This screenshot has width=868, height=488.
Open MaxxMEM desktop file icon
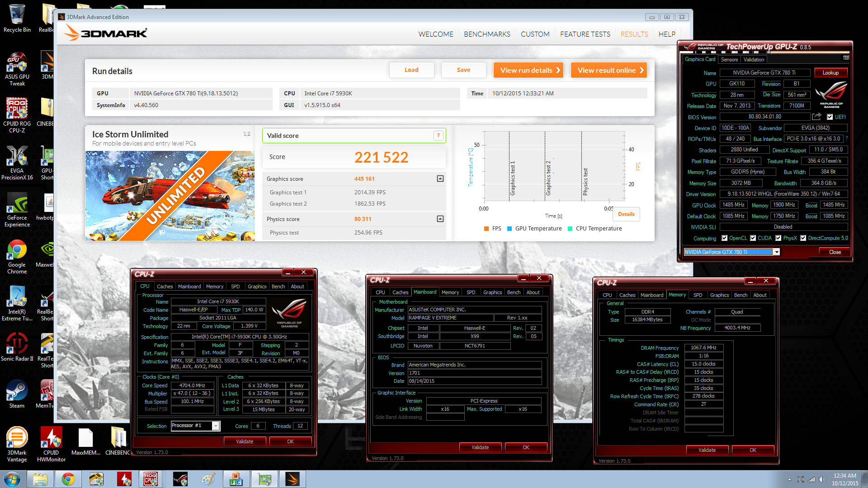(86, 441)
